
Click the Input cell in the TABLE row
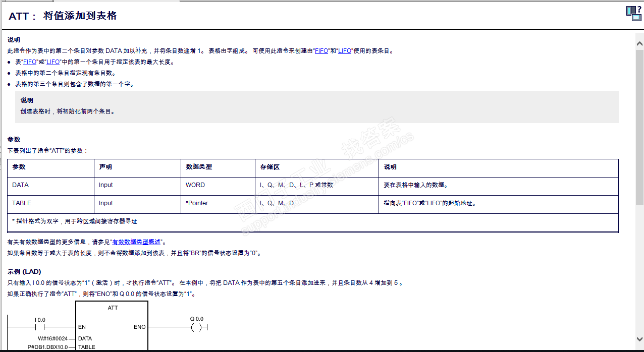coord(137,204)
